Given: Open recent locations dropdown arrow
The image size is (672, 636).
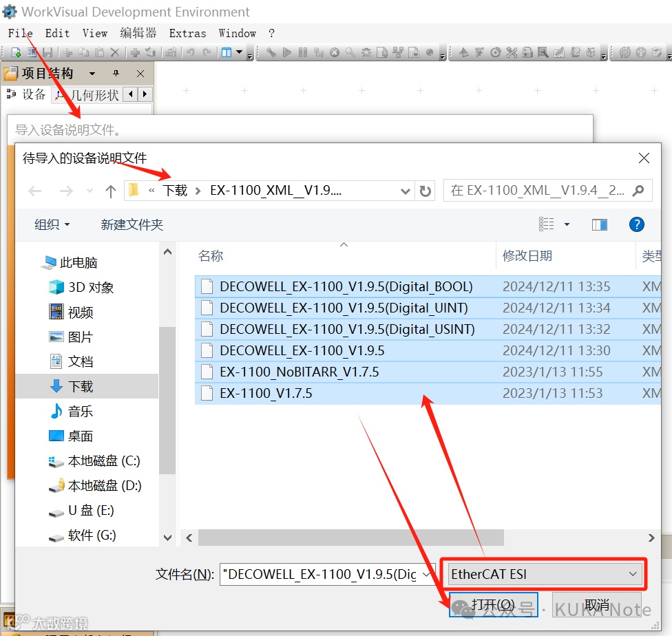Looking at the screenshot, I should [90, 191].
